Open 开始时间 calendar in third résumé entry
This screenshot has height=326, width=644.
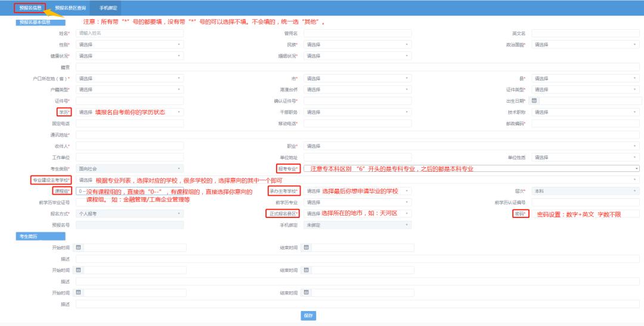click(x=78, y=293)
